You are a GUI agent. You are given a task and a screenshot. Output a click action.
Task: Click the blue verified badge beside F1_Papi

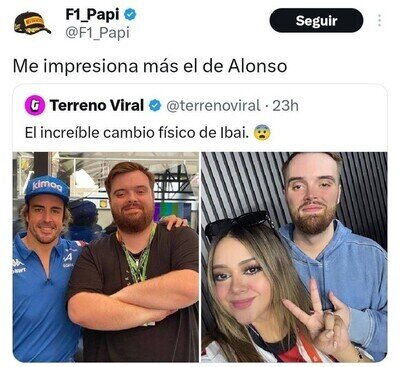[130, 15]
